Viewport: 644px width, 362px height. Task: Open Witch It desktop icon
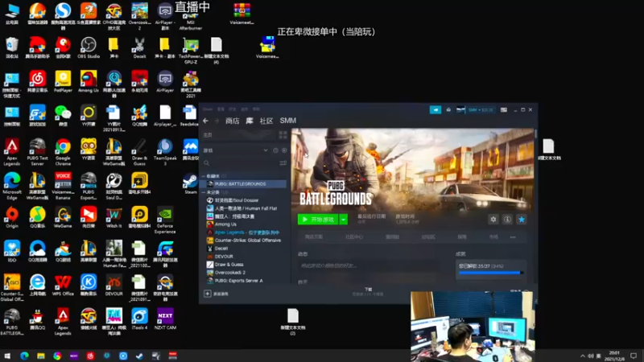[x=114, y=217]
